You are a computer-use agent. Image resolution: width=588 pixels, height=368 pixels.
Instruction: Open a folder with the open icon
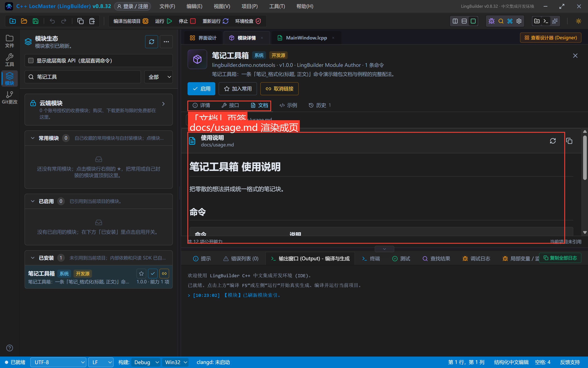(24, 21)
